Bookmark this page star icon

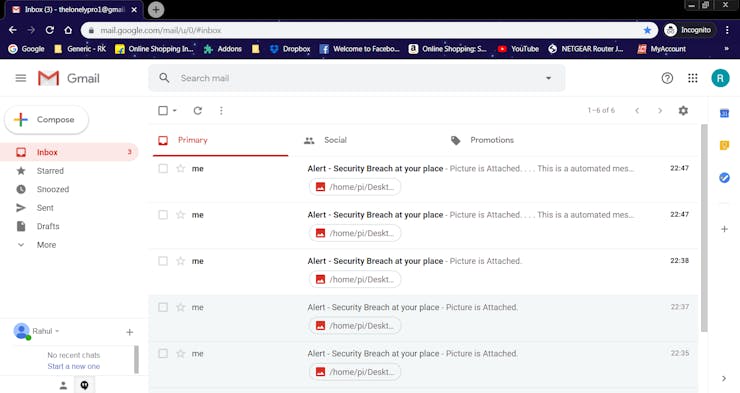[647, 30]
